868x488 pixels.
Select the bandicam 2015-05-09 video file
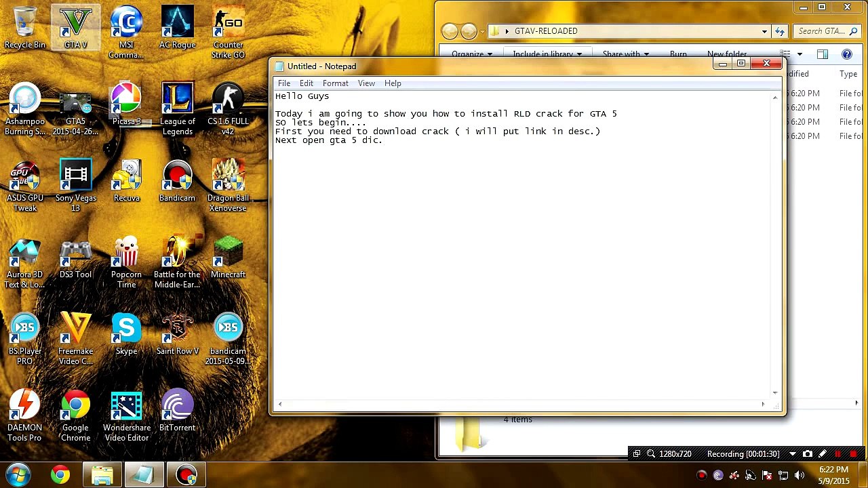228,339
